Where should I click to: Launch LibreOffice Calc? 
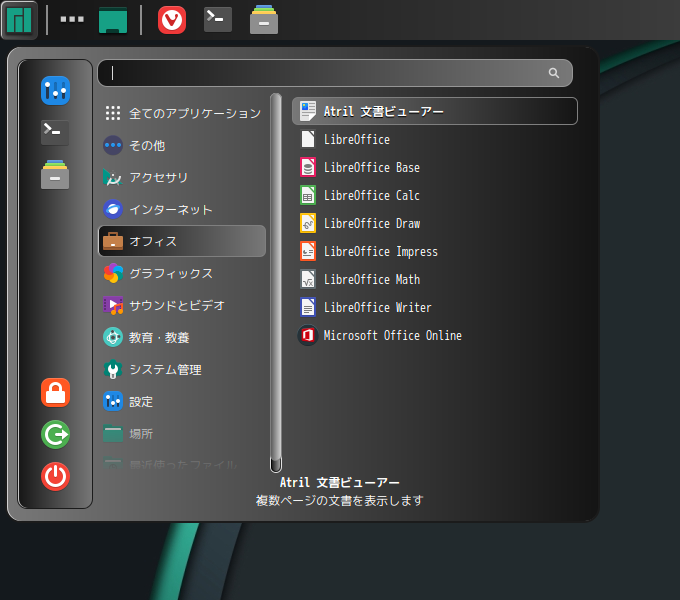click(435, 196)
